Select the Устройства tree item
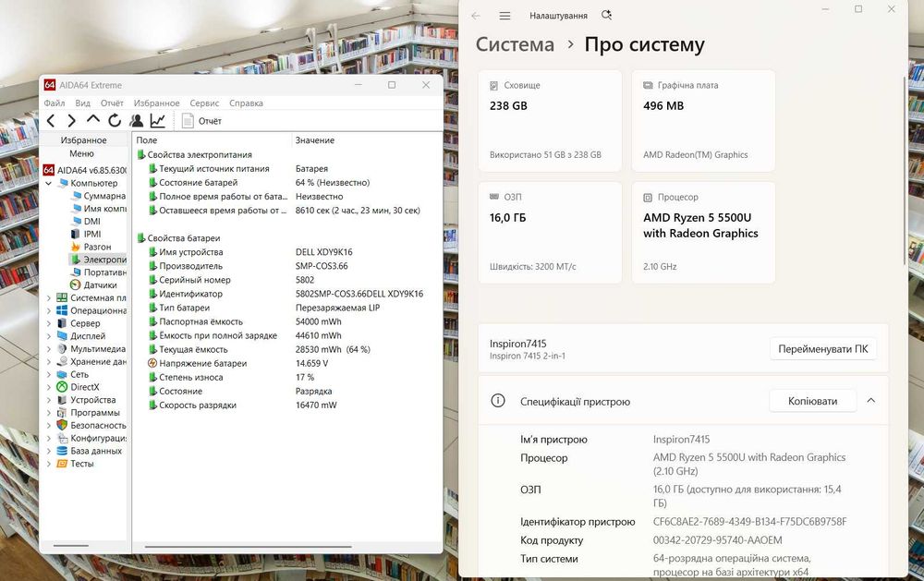924x581 pixels. click(87, 400)
